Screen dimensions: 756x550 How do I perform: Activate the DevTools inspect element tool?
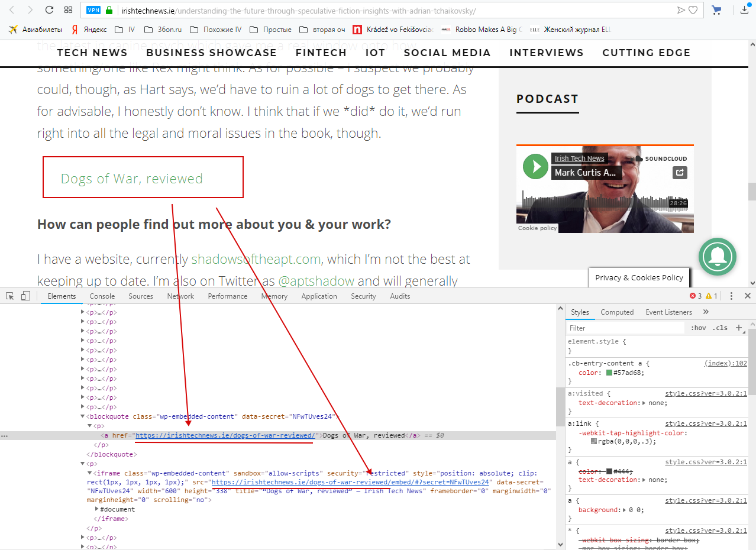[x=10, y=296]
